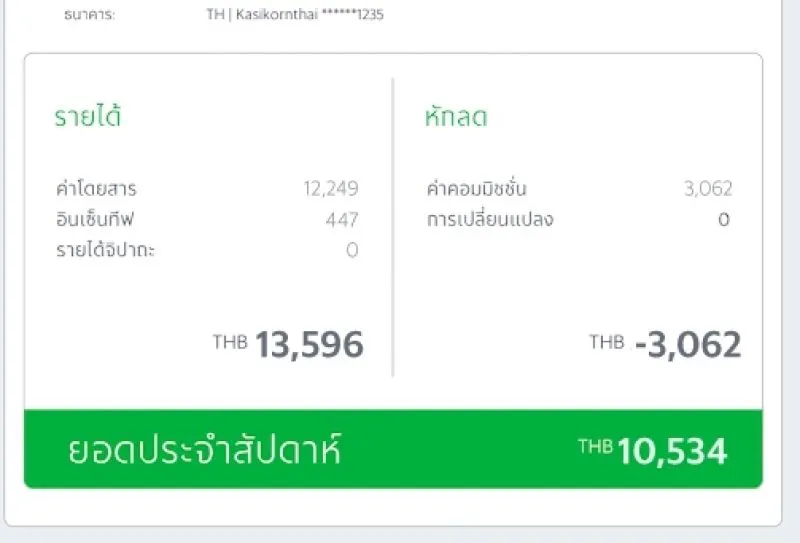Click the ยอดประจำสัปดาห์ weekly total label
Screen dimensions: 800x543
pyautogui.click(x=205, y=451)
